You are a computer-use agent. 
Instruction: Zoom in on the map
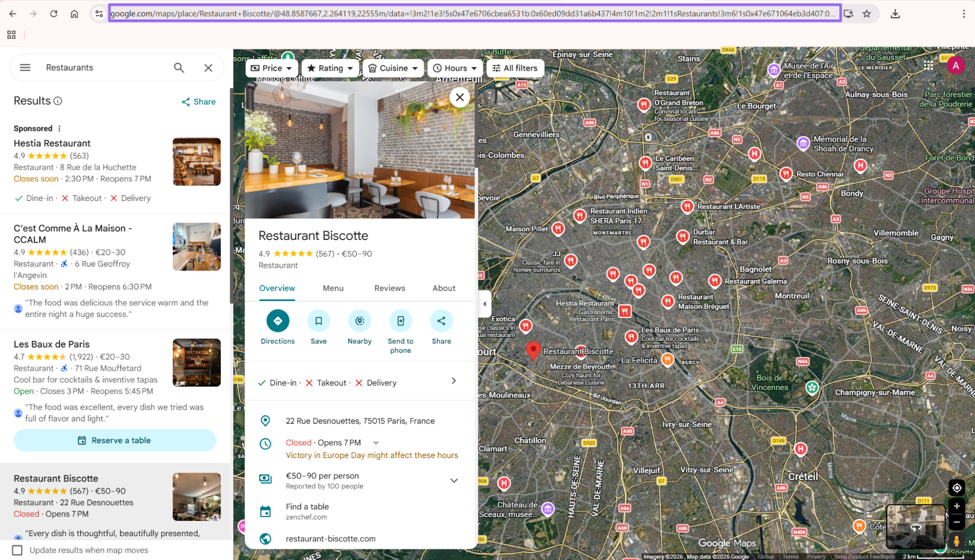click(956, 506)
